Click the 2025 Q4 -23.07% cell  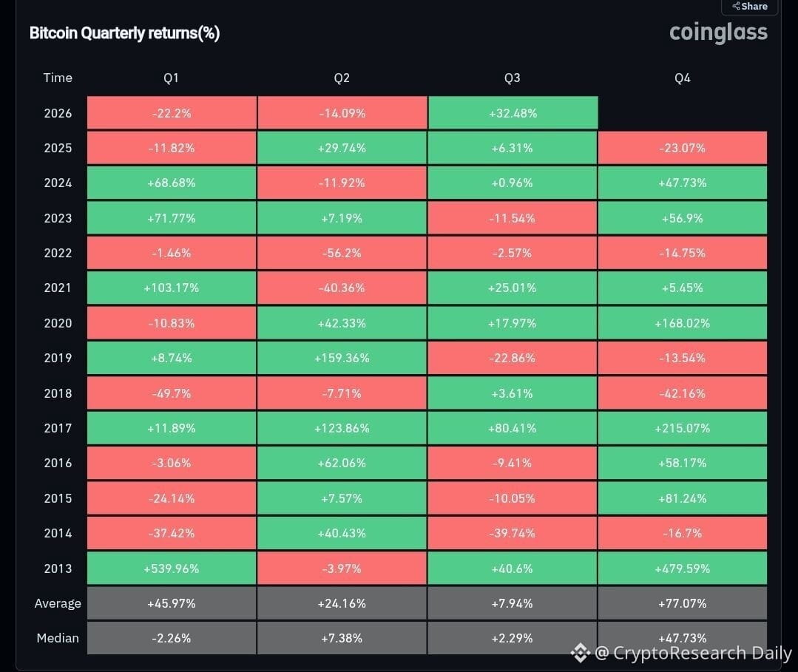tap(683, 148)
